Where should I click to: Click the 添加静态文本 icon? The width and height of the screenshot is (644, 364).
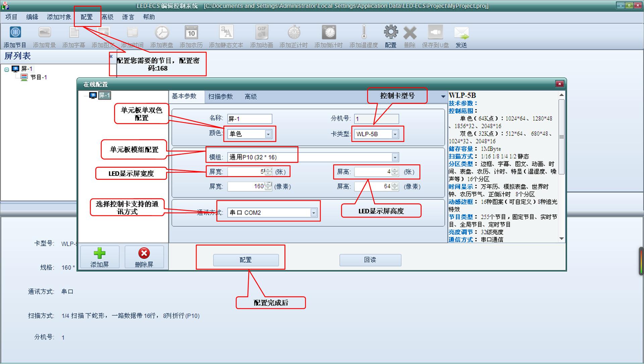(x=226, y=33)
